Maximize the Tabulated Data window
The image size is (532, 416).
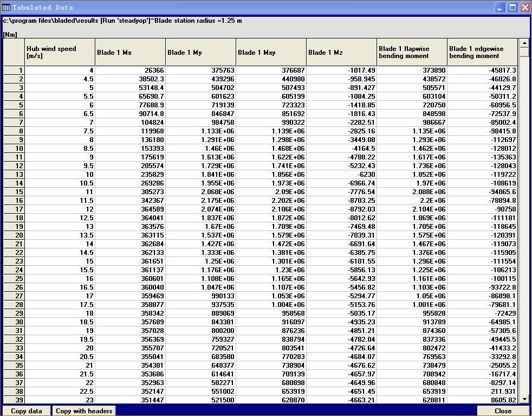512,8
